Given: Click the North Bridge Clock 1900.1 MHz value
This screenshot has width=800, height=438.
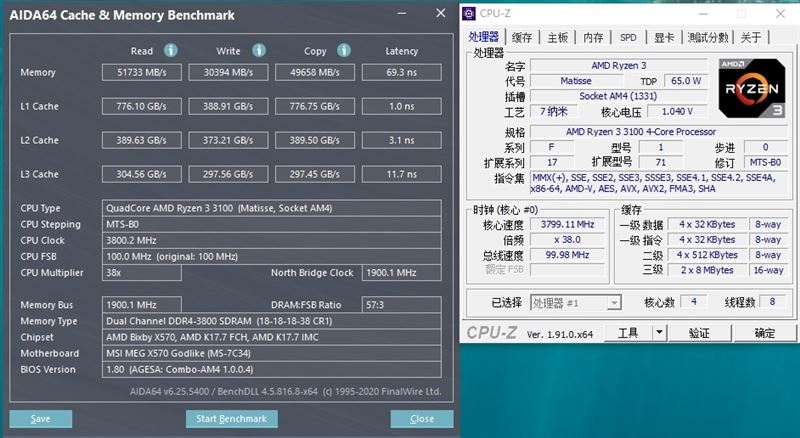Looking at the screenshot, I should click(x=402, y=273).
